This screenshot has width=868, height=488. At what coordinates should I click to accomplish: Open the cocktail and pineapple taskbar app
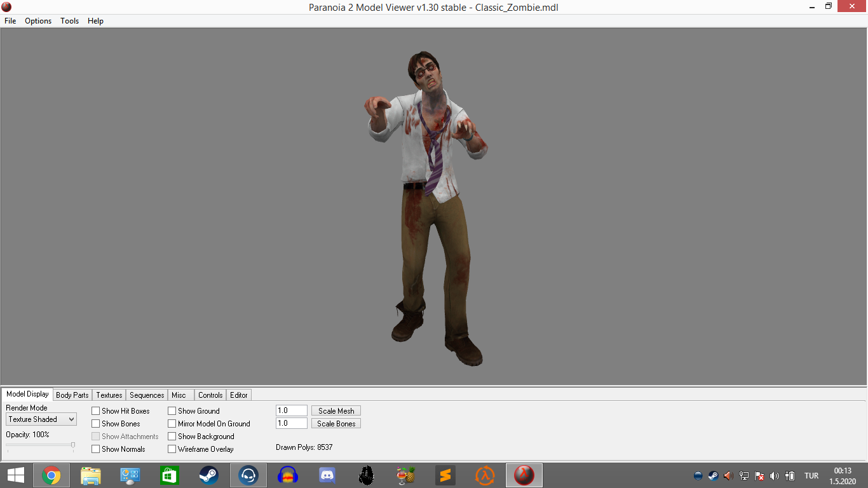click(405, 475)
